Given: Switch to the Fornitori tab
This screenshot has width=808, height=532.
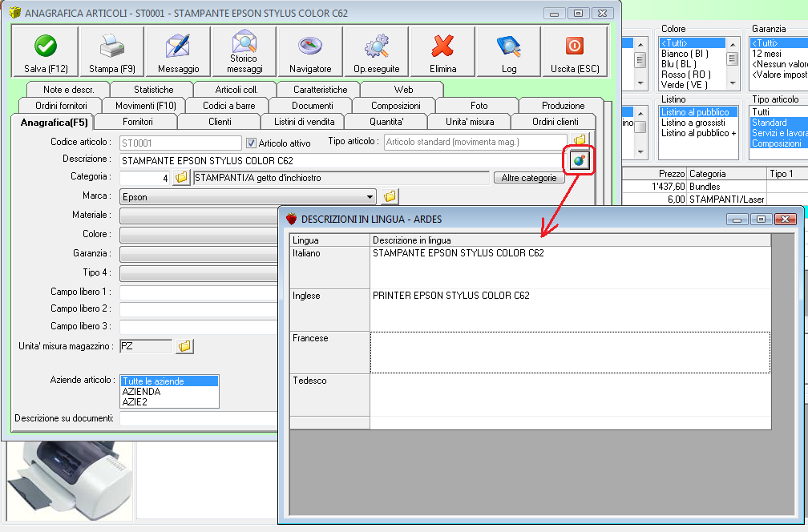Looking at the screenshot, I should [138, 122].
